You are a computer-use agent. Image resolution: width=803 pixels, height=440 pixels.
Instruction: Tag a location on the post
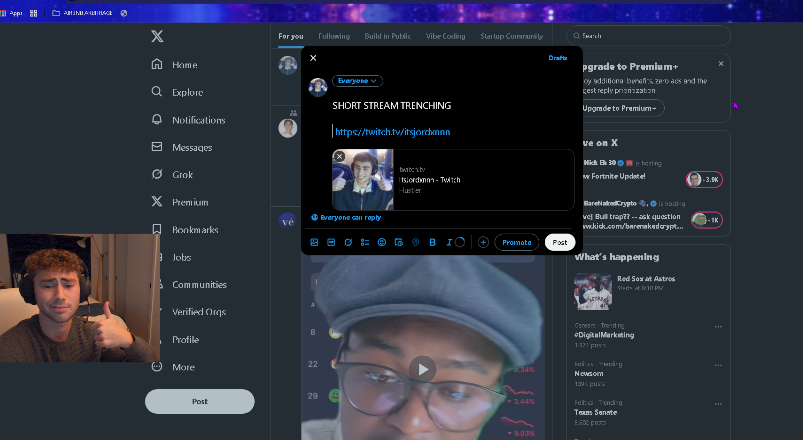(415, 242)
